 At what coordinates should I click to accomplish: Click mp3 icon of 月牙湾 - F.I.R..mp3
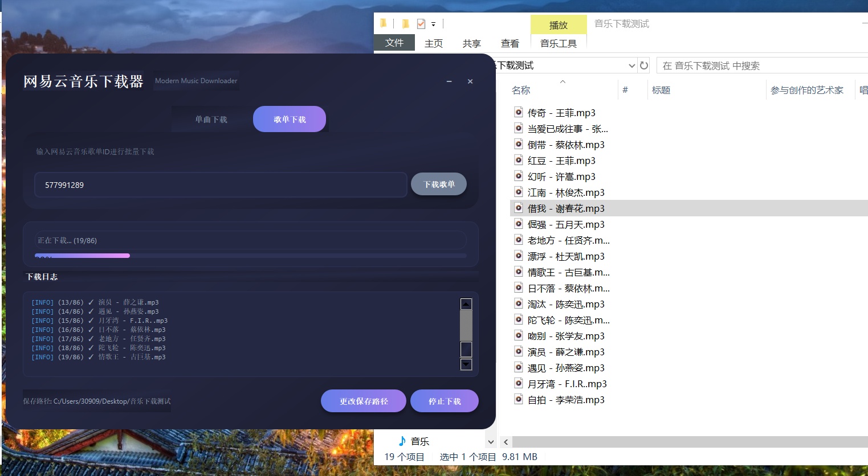pos(519,383)
